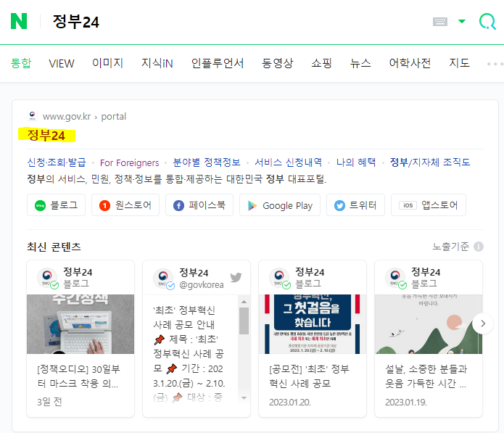The height and width of the screenshot is (433, 504).
Task: Open the [정책오디오] 30일부터 마스크 post title
Action: 79,376
